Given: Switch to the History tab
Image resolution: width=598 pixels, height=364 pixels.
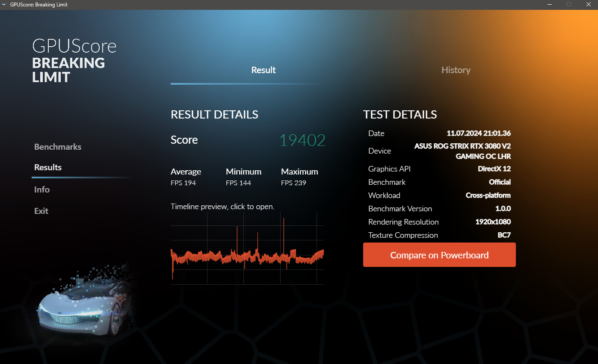Looking at the screenshot, I should point(456,70).
